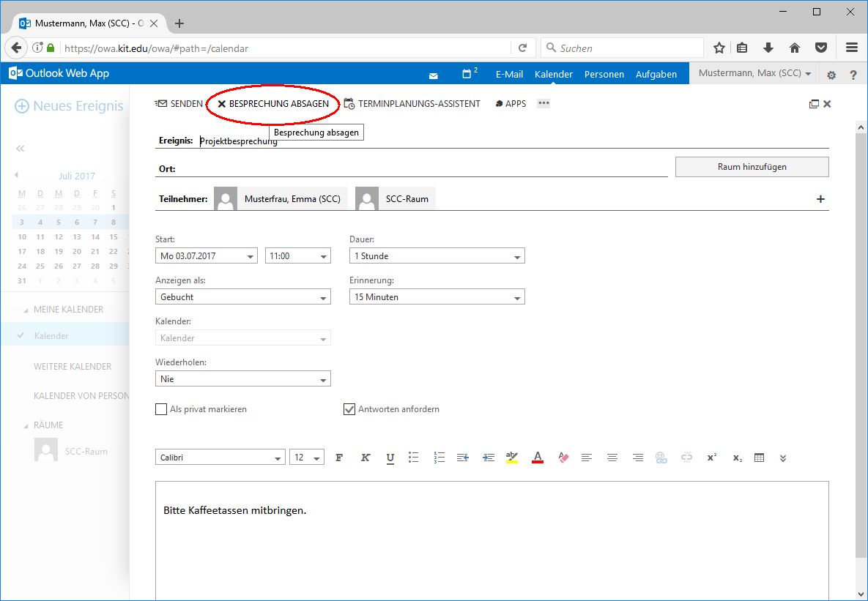Click the browser Suchen search field
The height and width of the screenshot is (601, 868).
tap(622, 48)
